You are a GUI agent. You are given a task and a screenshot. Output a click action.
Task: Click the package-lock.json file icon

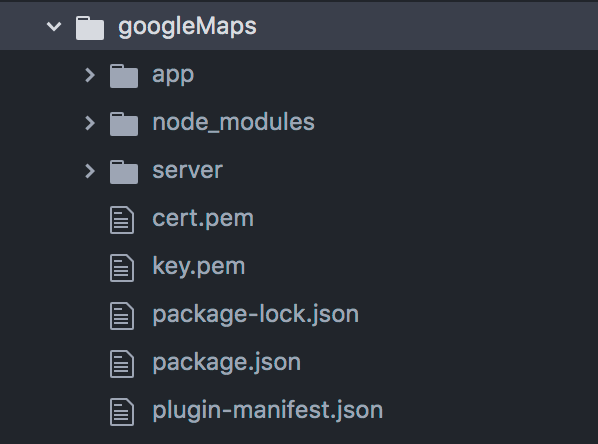(122, 316)
